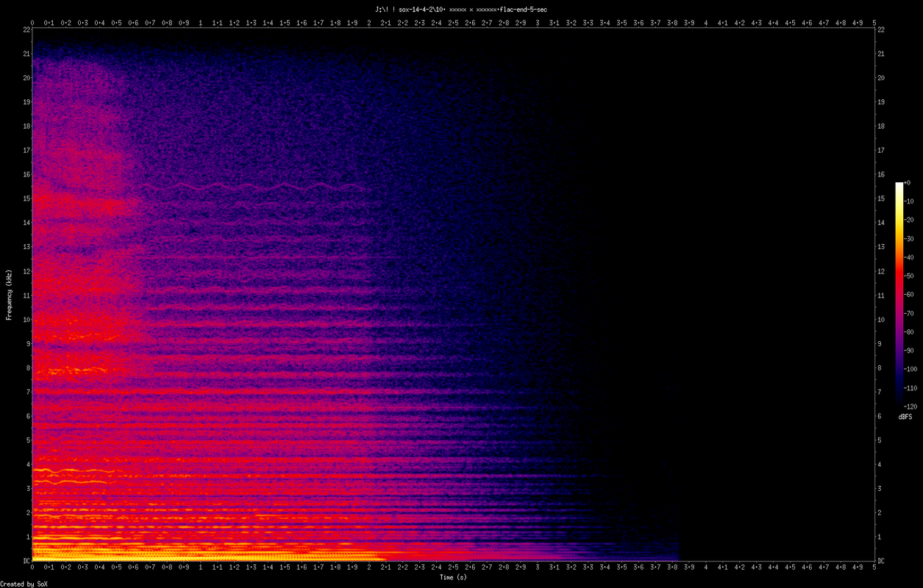923x588 pixels.
Task: Click "10" on the left frequency axis
Action: [x=26, y=319]
